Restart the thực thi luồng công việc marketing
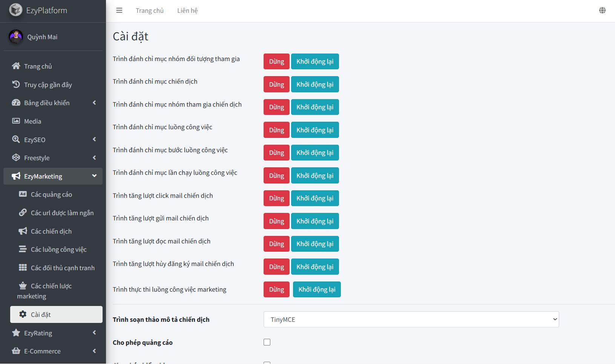 pos(317,289)
